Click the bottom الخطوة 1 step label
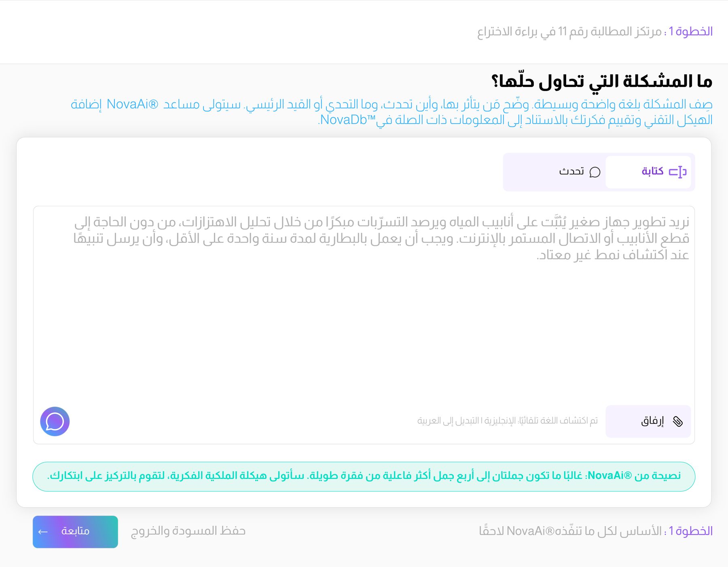The image size is (728, 567). click(690, 531)
